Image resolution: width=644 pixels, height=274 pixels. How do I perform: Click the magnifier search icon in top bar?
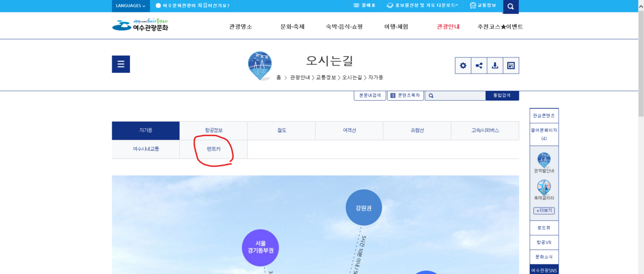tap(510, 6)
